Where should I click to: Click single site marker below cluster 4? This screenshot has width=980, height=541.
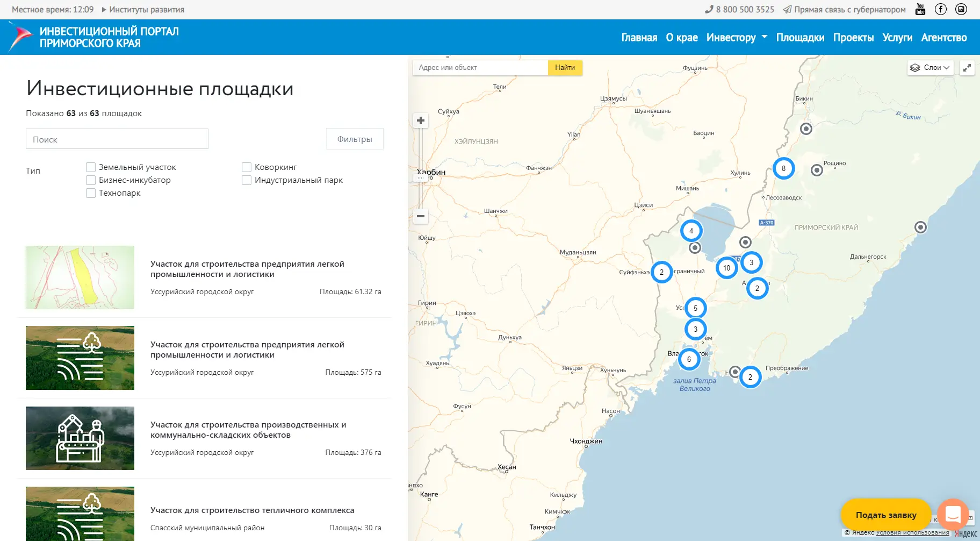click(x=695, y=247)
